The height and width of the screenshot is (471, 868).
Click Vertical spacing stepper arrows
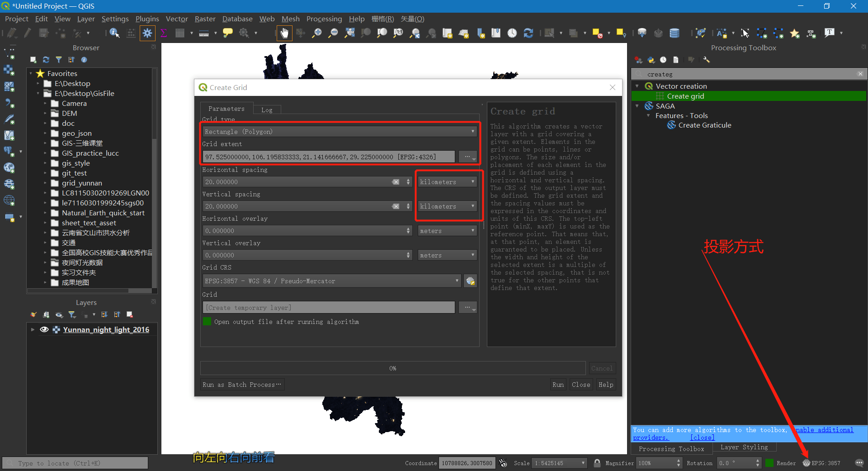click(408, 206)
